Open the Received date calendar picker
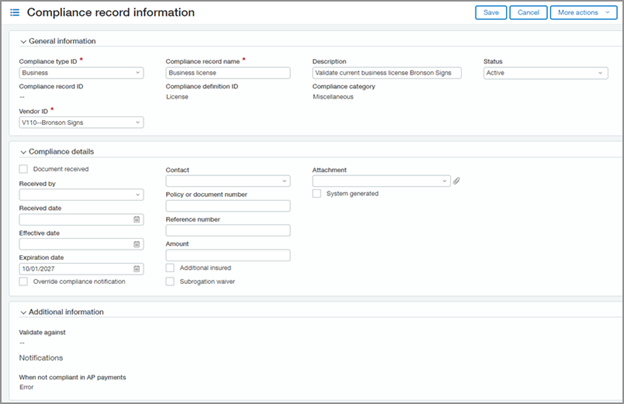Viewport: 624px width, 404px height. [136, 219]
